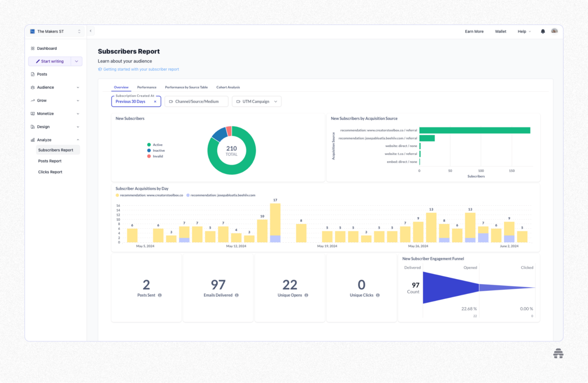Image resolution: width=588 pixels, height=383 pixels.
Task: Click the Getting started with your subscriber report link
Action: click(141, 69)
